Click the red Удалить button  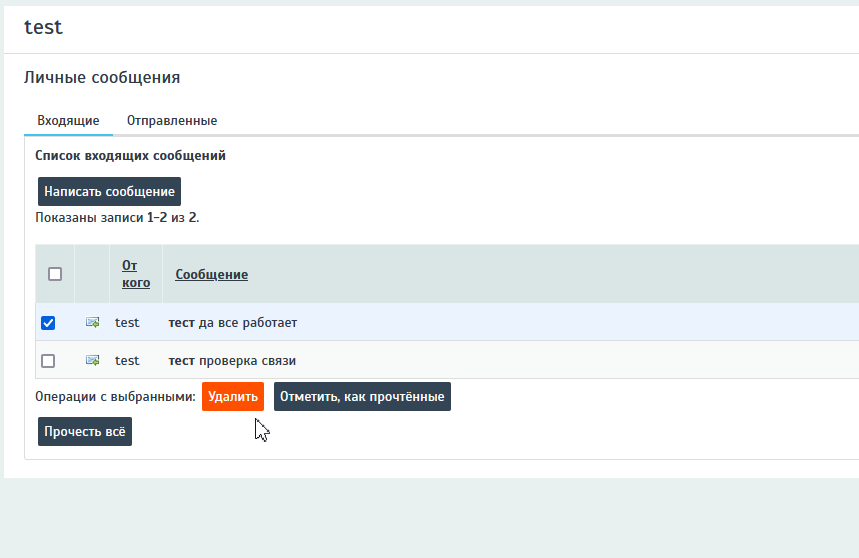coord(233,397)
